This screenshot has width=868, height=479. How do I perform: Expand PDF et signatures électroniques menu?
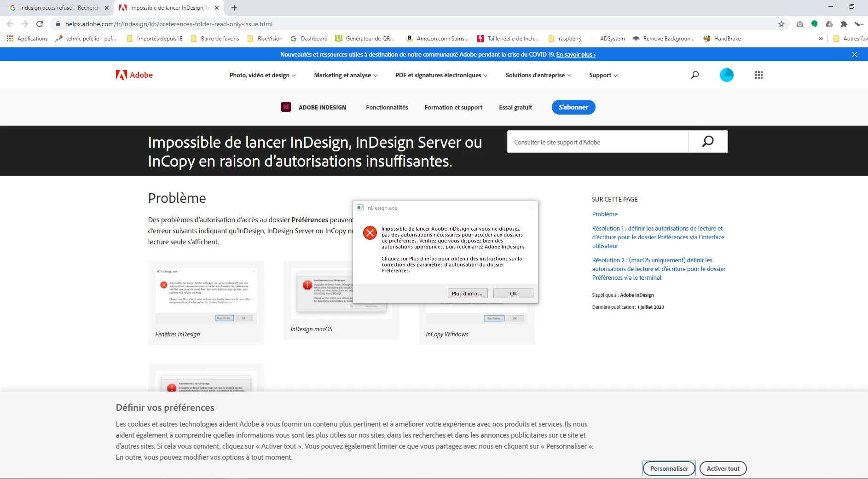(x=441, y=75)
